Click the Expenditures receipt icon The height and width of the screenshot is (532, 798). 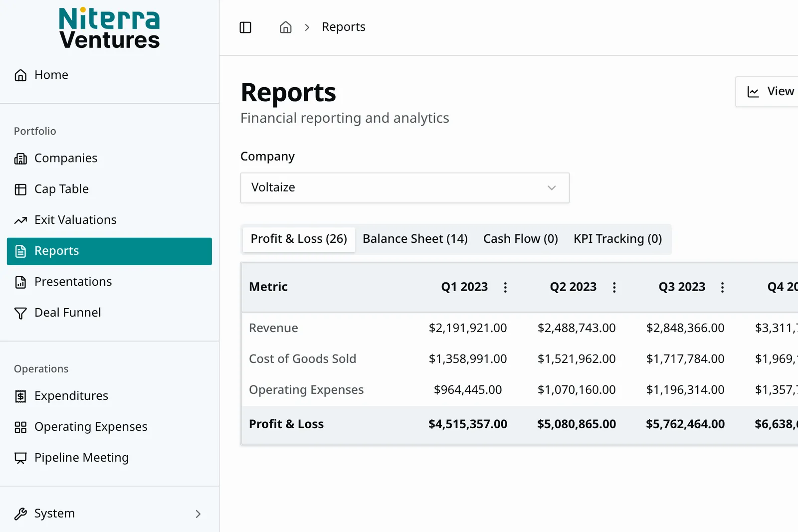(20, 396)
